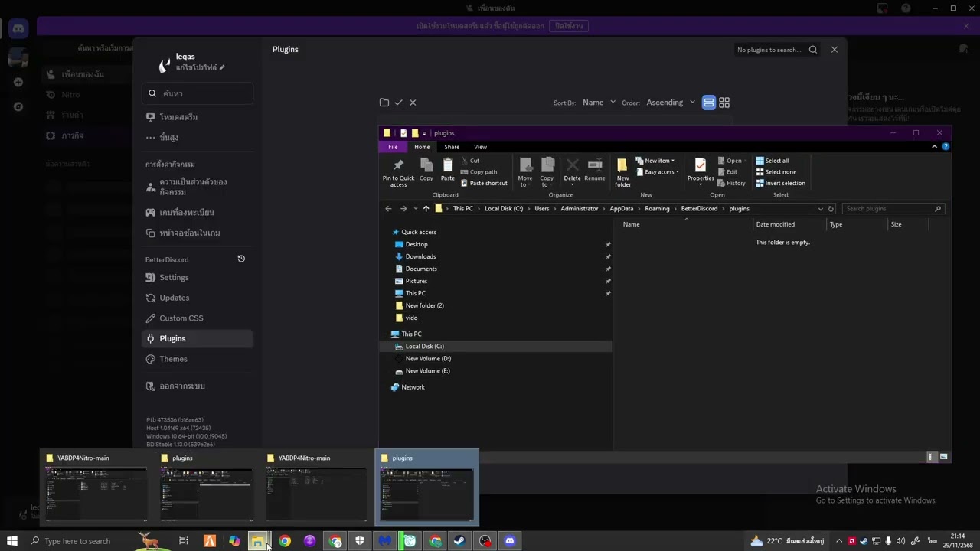Select Desktop under Quick access

pos(416,244)
